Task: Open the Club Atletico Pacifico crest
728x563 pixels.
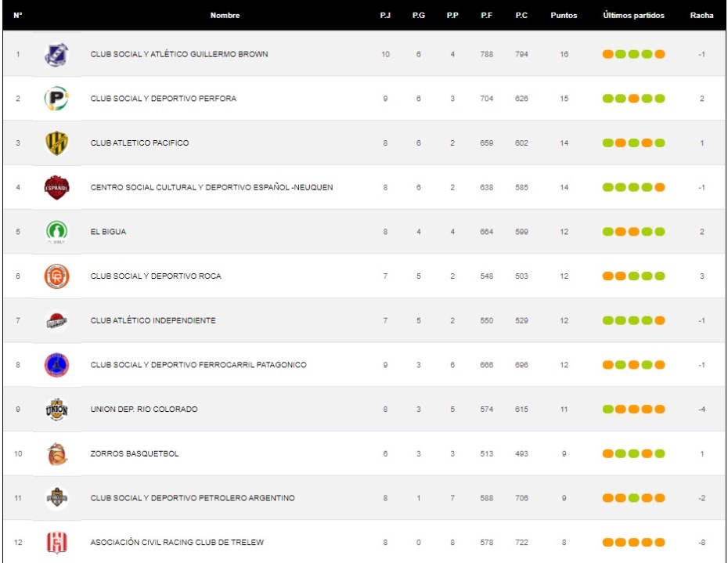Action: pos(56,143)
